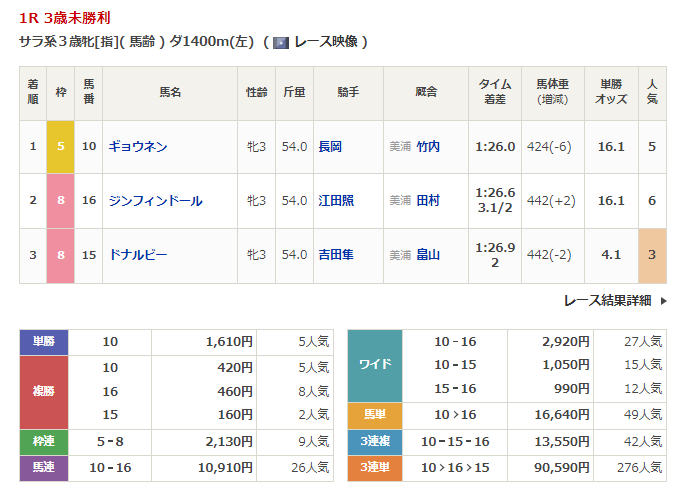679x488 pixels.
Task: Open trainer 田村 page
Action: click(428, 201)
